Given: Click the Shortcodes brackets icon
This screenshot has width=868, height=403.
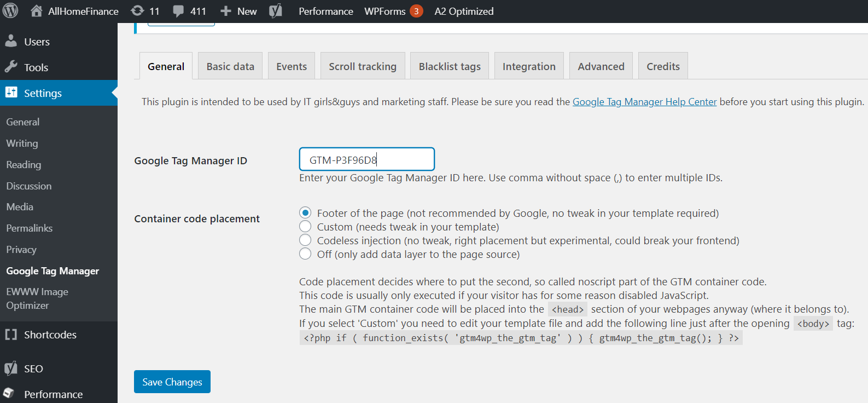Looking at the screenshot, I should (11, 335).
